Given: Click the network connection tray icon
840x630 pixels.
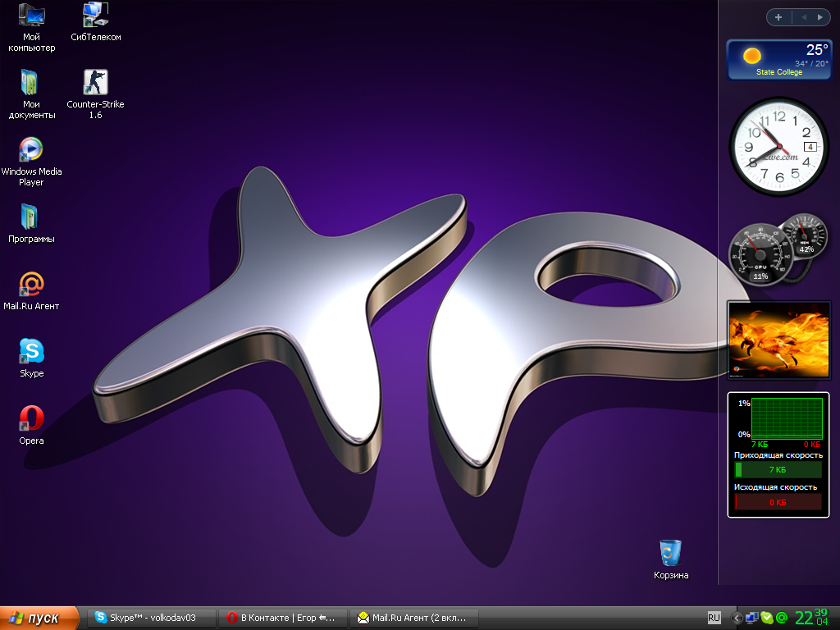Looking at the screenshot, I should pyautogui.click(x=752, y=618).
